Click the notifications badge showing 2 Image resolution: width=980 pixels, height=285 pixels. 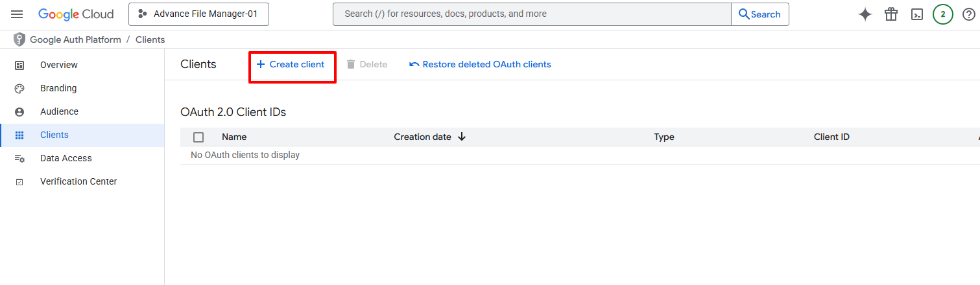coord(942,14)
